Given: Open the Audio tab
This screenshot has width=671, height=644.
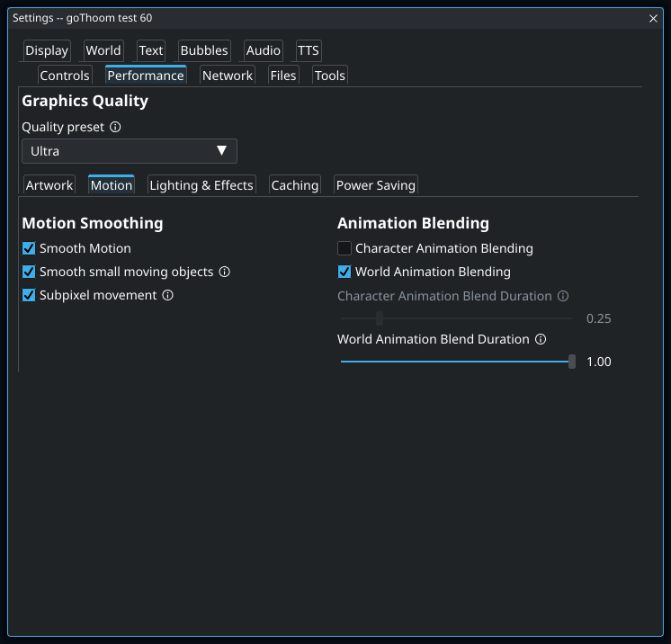Looking at the screenshot, I should (x=264, y=50).
